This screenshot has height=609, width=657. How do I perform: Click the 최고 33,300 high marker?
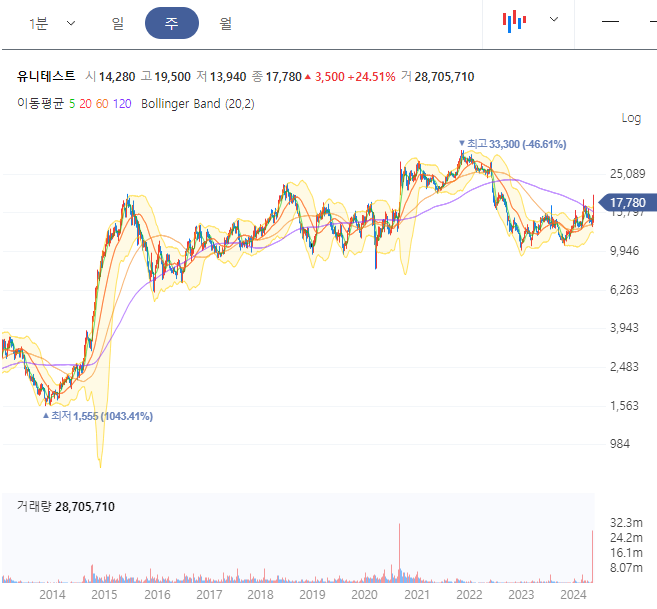(x=513, y=144)
